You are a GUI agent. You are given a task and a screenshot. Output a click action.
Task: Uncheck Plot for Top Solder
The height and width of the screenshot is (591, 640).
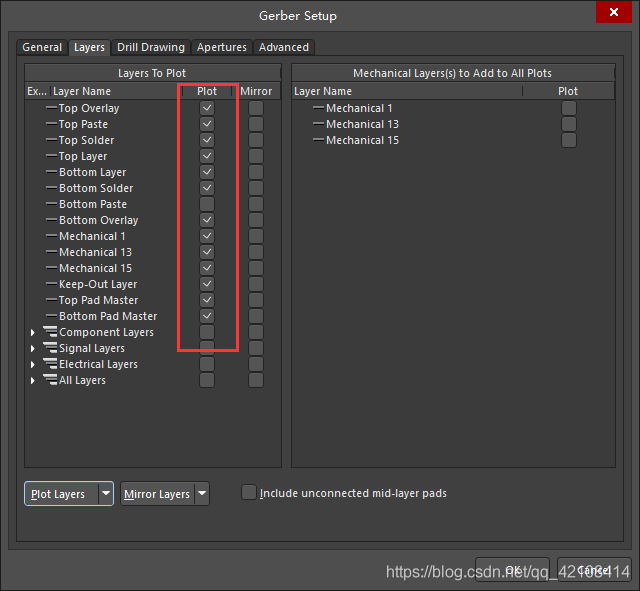point(207,140)
